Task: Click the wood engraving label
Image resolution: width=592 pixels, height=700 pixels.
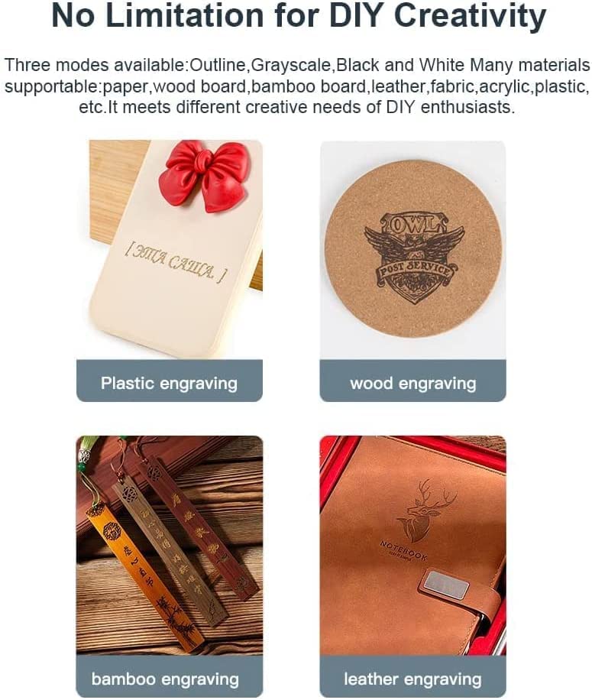Action: point(412,383)
